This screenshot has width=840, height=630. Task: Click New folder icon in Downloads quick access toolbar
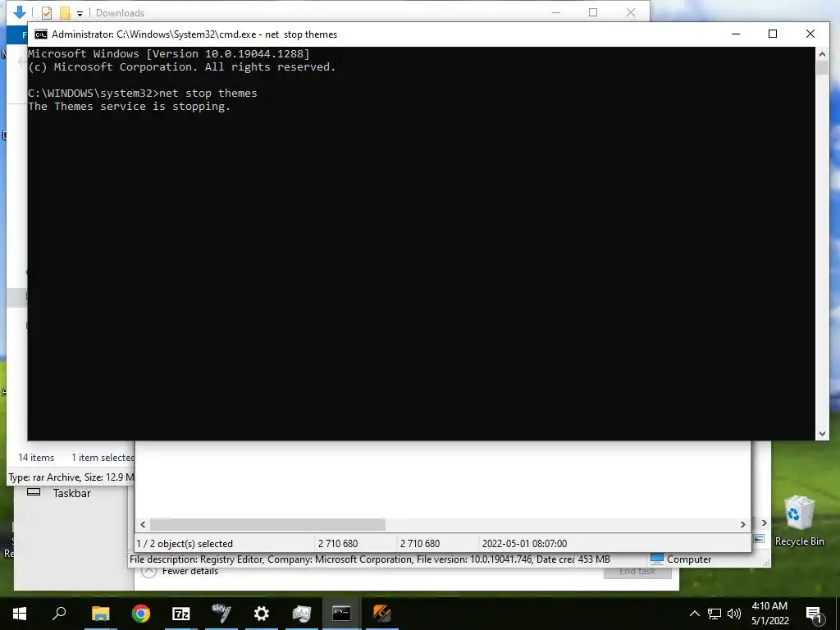[x=65, y=12]
